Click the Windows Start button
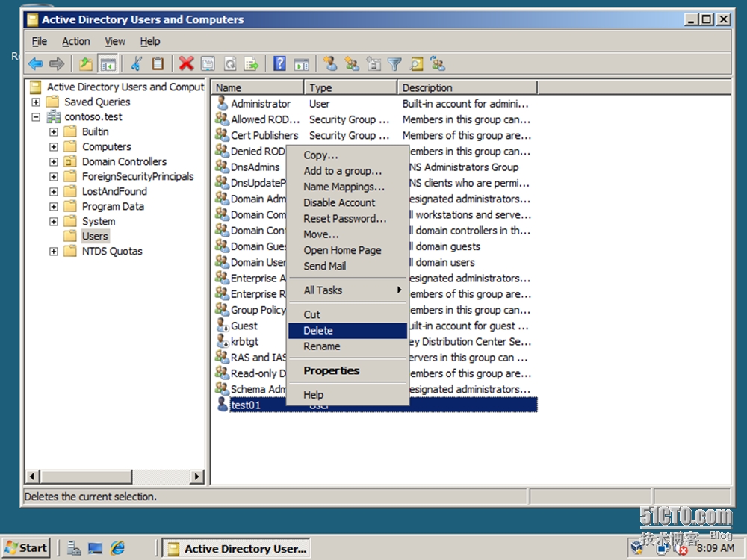This screenshot has height=560, width=747. tap(26, 548)
